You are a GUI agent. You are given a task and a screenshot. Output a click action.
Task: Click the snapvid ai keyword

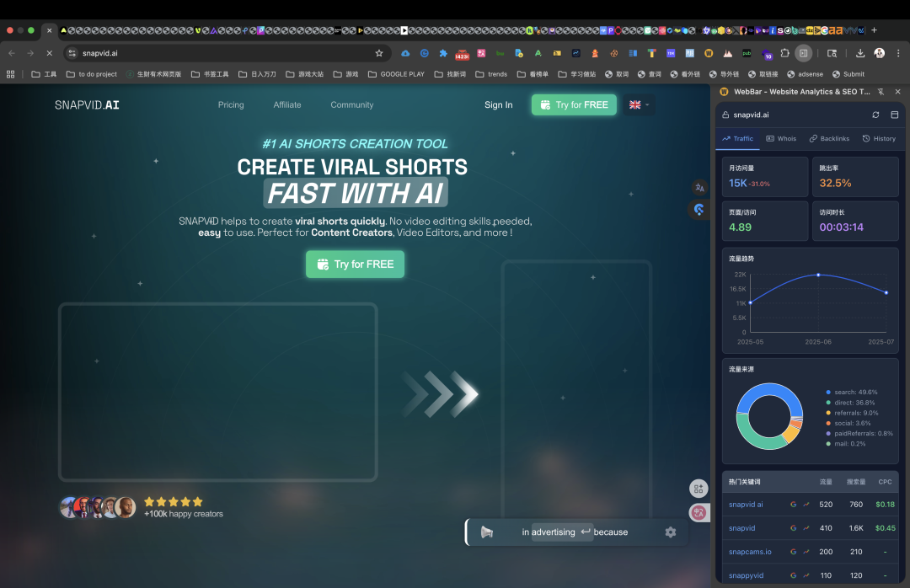[746, 505]
